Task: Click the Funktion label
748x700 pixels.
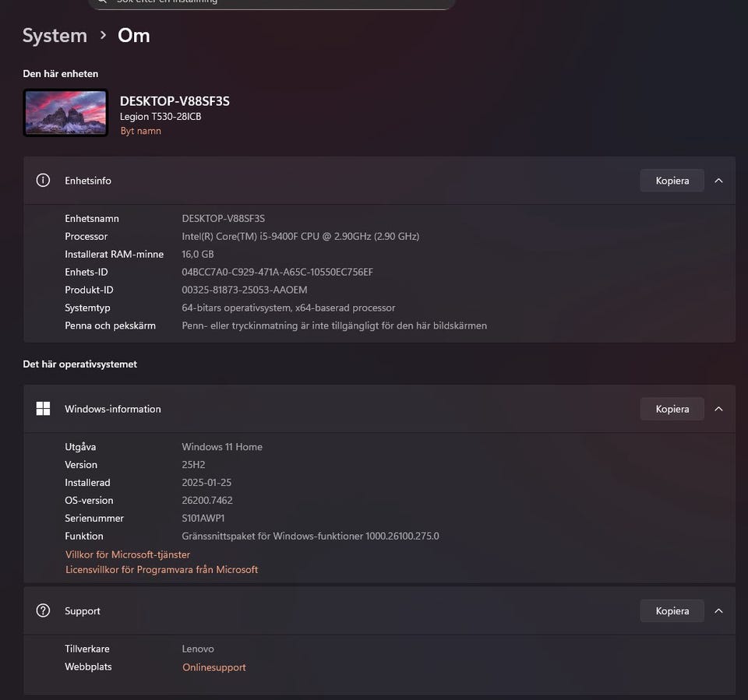Action: point(84,536)
